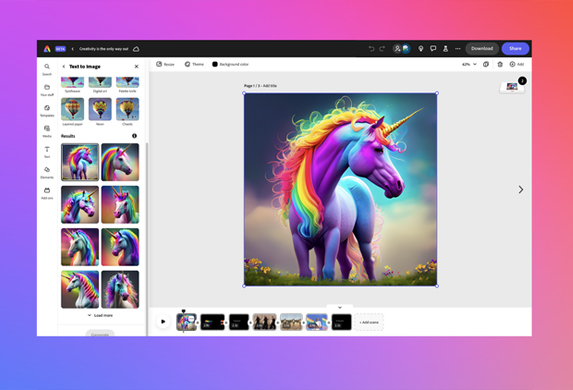Screen dimensions: 573x390
Task: Open Add-ons in the left sidebar
Action: click(x=47, y=193)
